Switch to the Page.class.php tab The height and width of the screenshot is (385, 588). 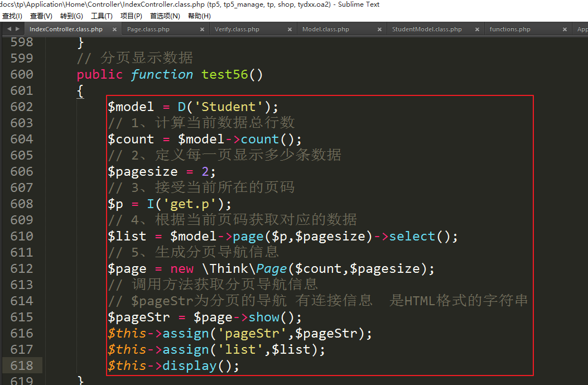(148, 29)
